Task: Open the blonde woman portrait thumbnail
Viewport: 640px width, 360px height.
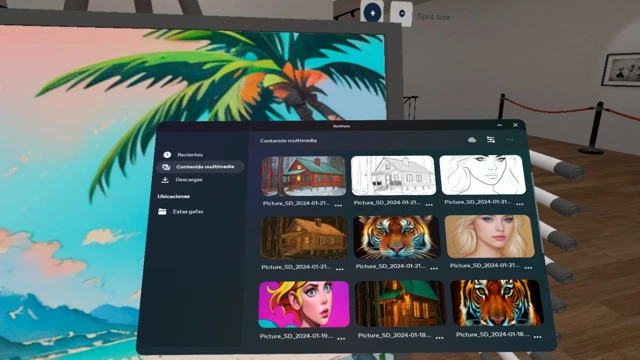Action: 489,236
